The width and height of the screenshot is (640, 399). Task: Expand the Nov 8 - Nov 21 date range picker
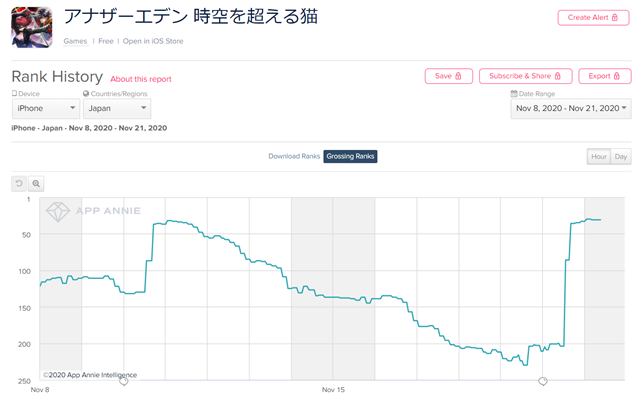tap(571, 109)
